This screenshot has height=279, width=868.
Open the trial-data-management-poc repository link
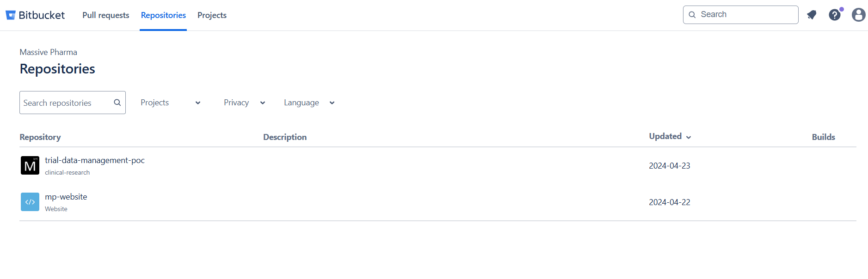95,160
